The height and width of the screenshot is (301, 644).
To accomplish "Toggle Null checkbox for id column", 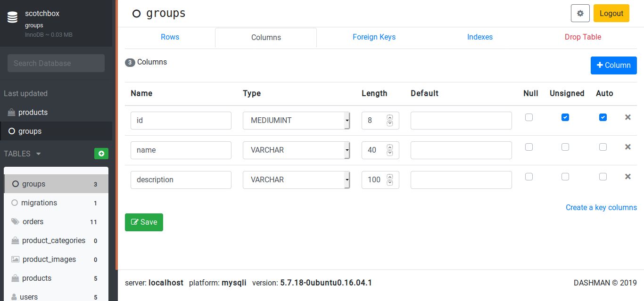I will [529, 117].
